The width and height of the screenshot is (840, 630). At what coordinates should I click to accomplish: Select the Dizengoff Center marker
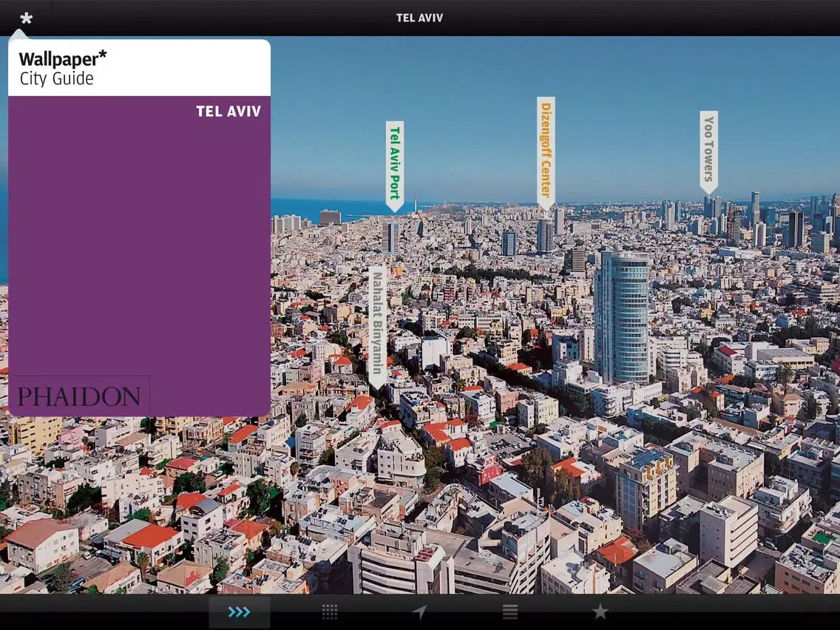[x=546, y=153]
